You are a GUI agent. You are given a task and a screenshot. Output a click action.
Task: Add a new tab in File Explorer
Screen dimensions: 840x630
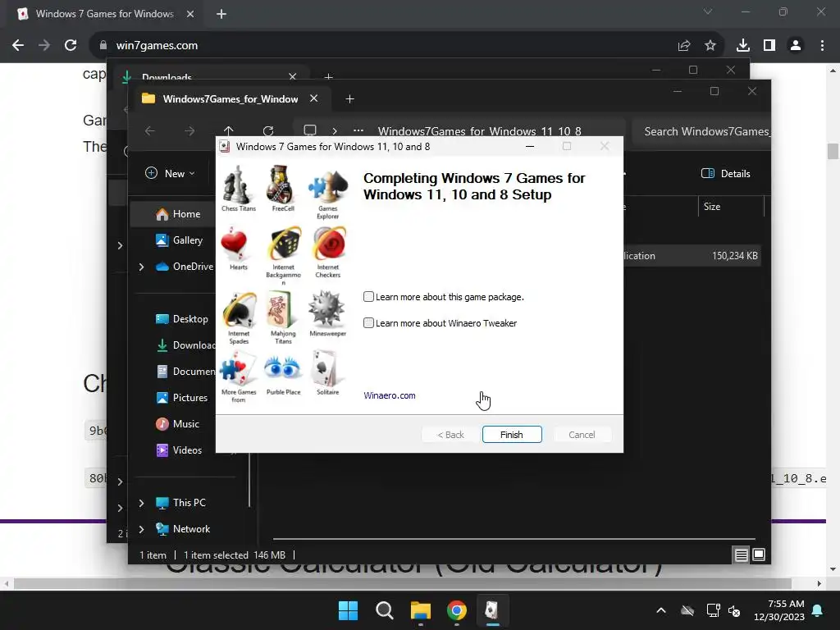(349, 98)
